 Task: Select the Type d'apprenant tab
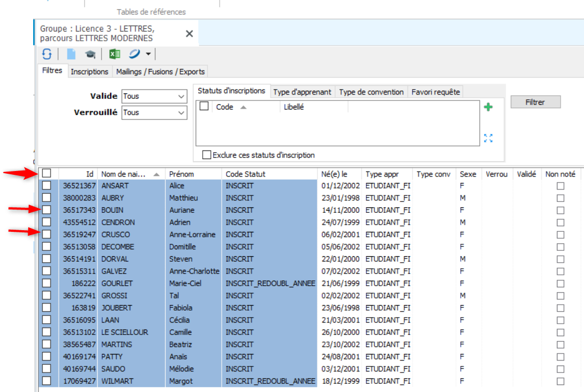[302, 92]
